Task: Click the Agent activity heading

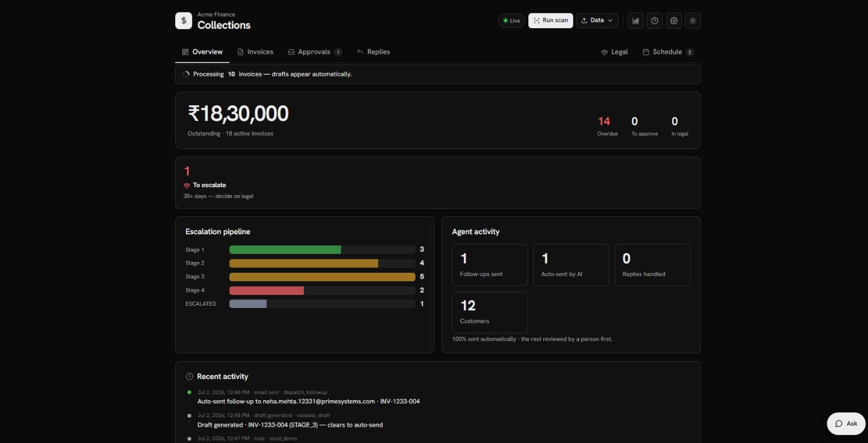Action: coord(476,232)
